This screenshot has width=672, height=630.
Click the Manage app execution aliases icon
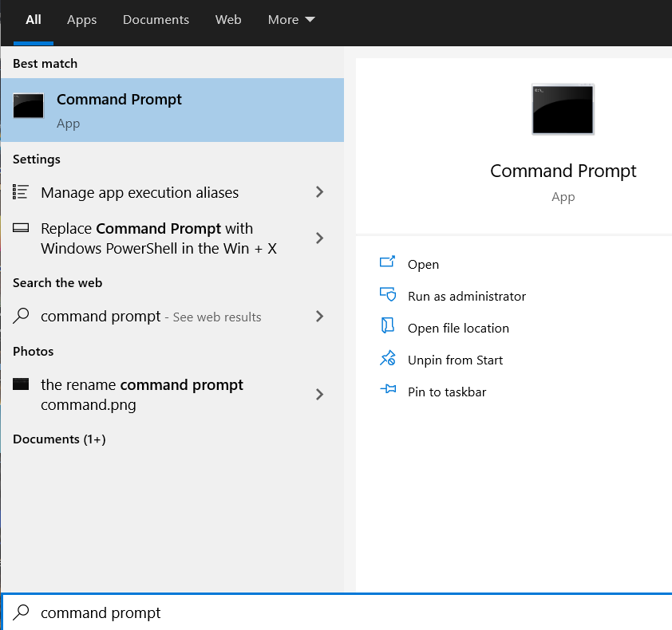pyautogui.click(x=22, y=192)
